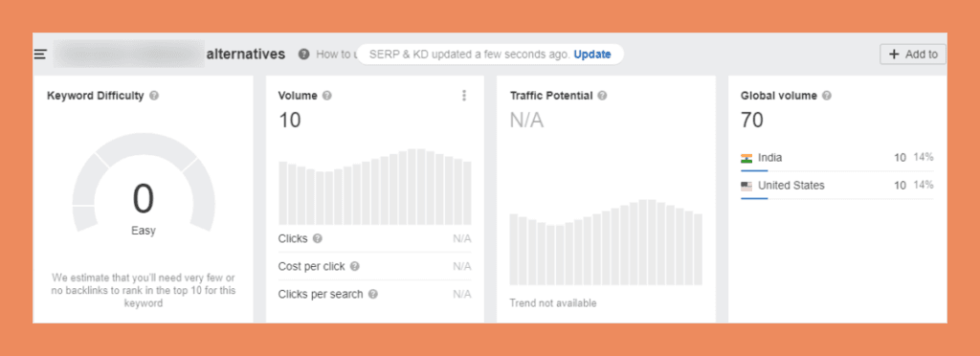
Task: Click the Keyword Difficulty help icon
Action: click(154, 96)
